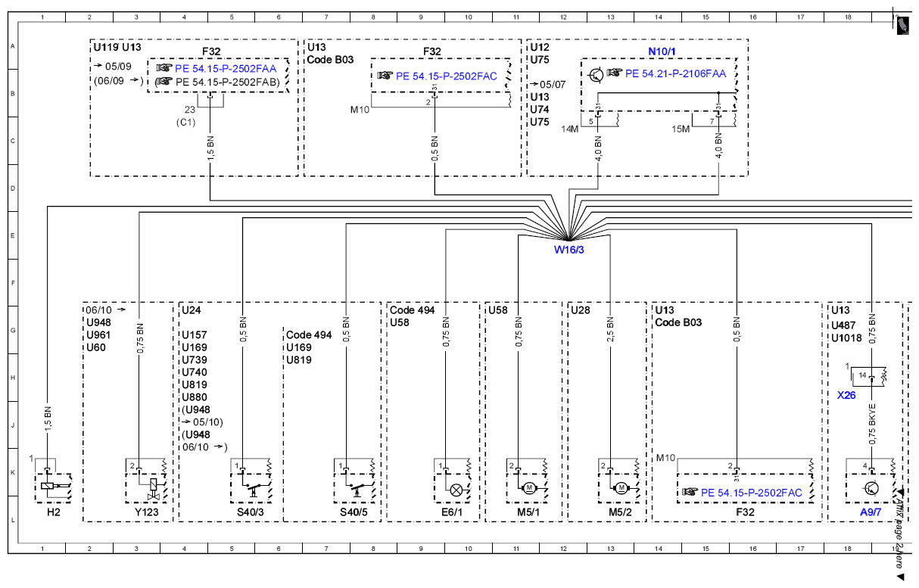Open PE 54.15-P-2502FAC link in the lower F32 box
The width and height of the screenshot is (919, 588).
752,493
